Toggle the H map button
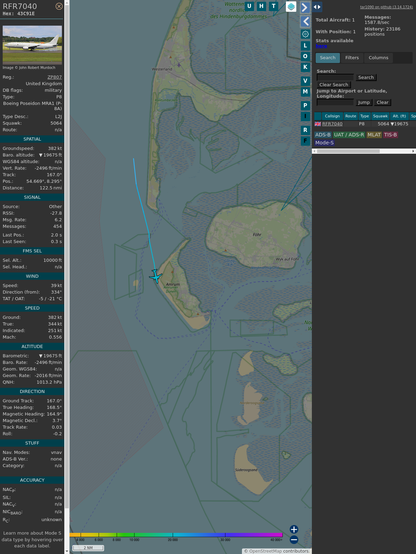This screenshot has width=416, height=554. click(261, 6)
